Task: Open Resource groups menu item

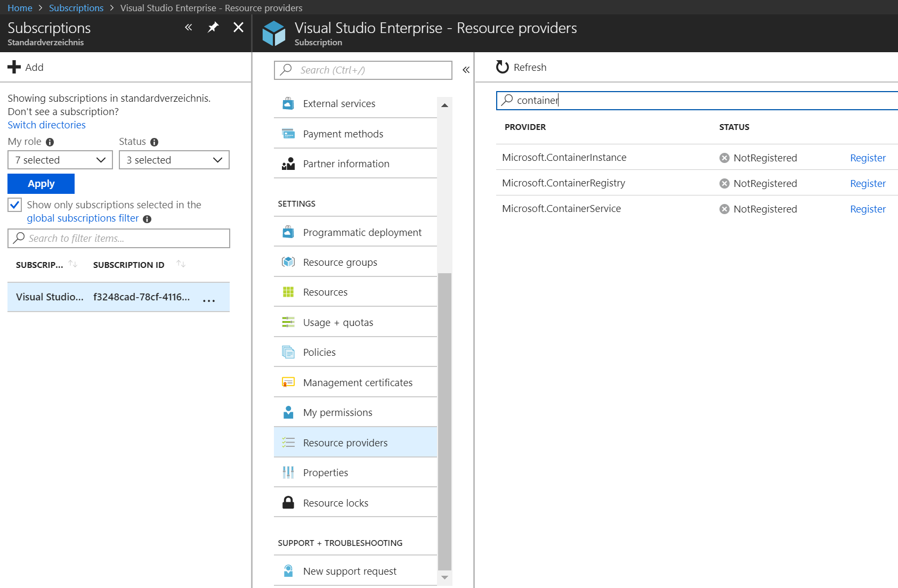Action: pyautogui.click(x=355, y=262)
